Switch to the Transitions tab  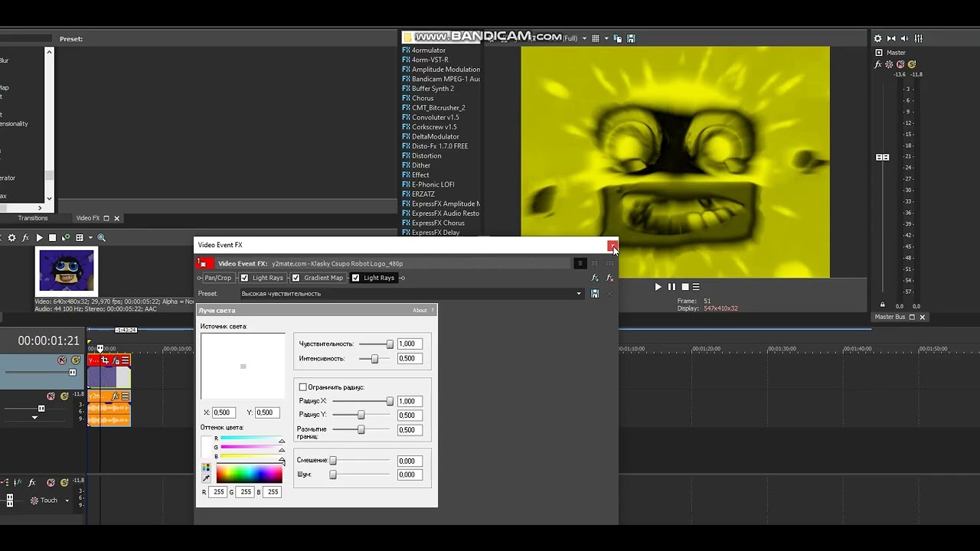click(33, 218)
